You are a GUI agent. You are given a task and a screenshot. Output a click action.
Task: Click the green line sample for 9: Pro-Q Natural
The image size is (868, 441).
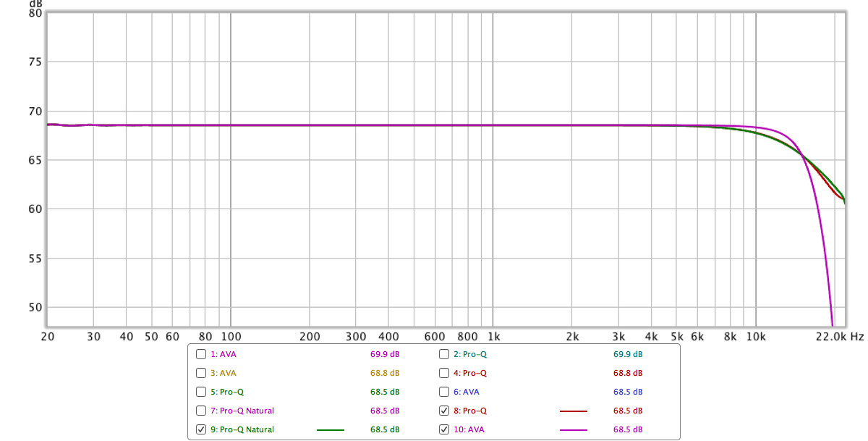coord(330,430)
